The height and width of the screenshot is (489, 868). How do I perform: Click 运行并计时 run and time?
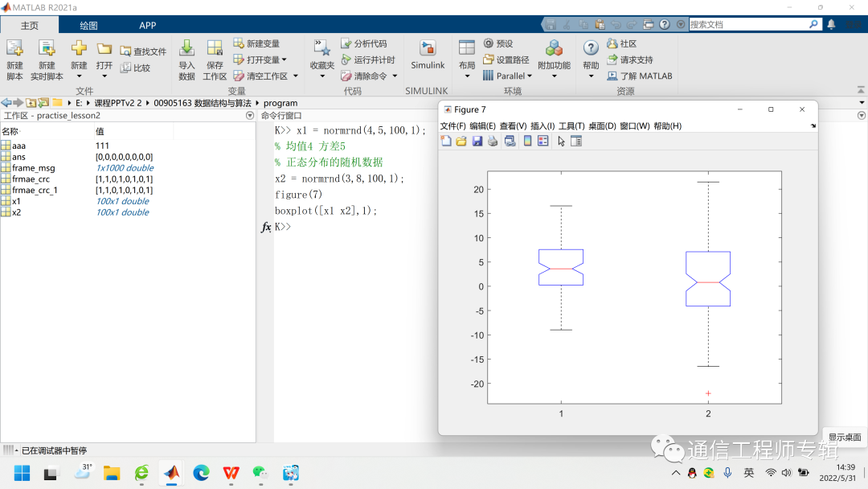point(368,60)
